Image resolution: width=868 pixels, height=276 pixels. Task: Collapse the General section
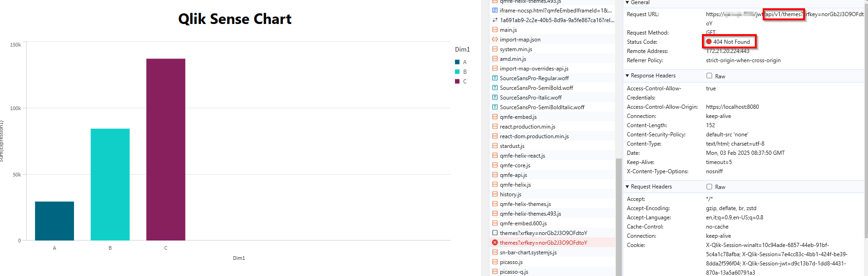627,2
